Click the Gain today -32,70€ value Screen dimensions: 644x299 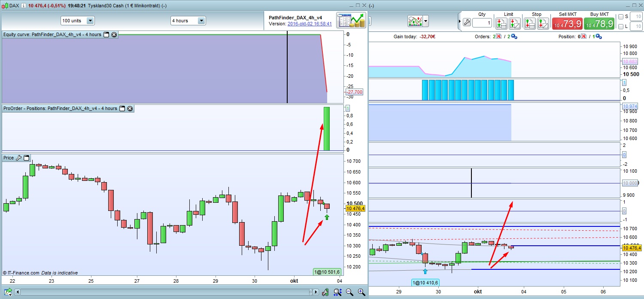427,37
